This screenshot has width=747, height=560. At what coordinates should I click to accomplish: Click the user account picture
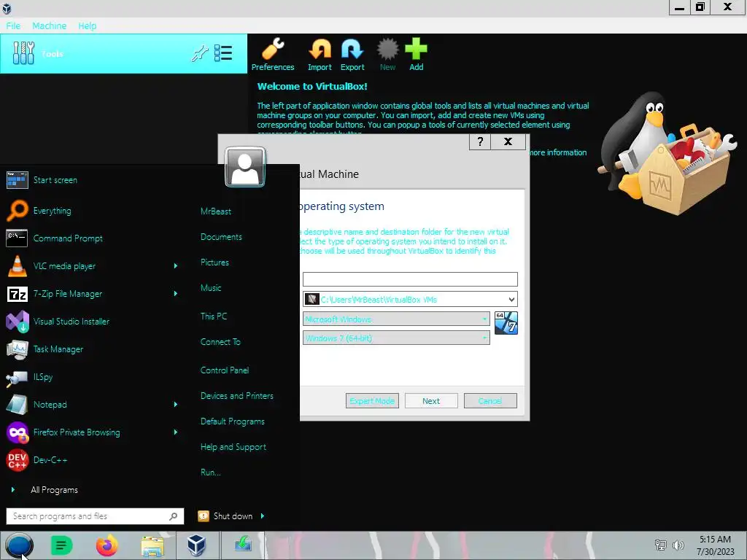245,167
